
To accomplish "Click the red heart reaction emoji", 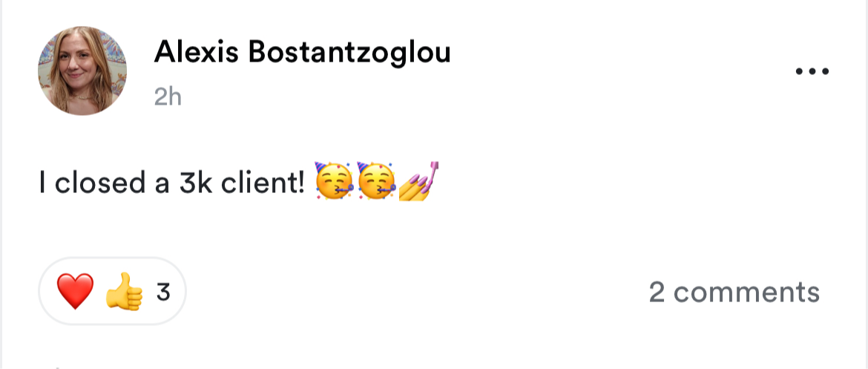I will [x=75, y=292].
